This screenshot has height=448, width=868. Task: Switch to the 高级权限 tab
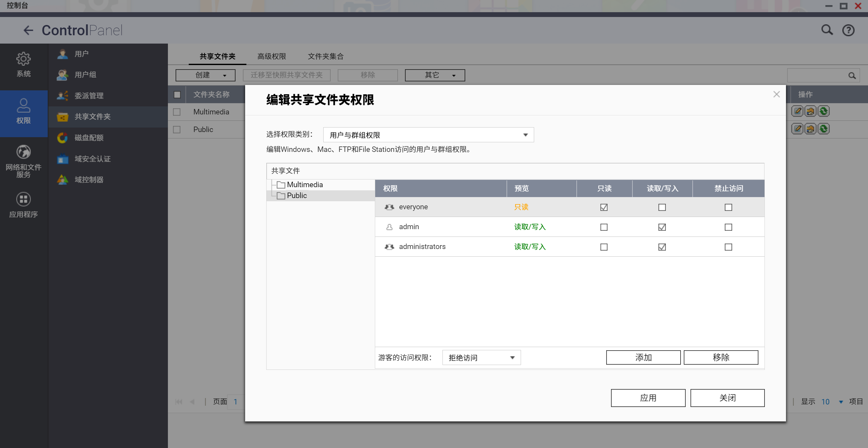point(272,56)
